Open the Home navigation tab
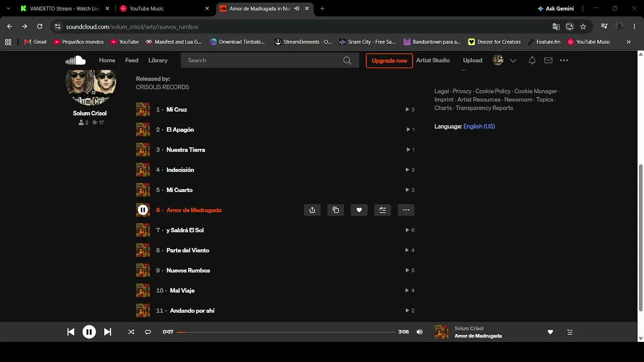 click(x=107, y=60)
